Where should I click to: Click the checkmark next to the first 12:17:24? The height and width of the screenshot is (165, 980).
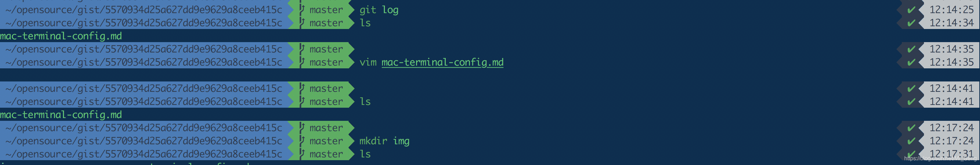[911, 128]
